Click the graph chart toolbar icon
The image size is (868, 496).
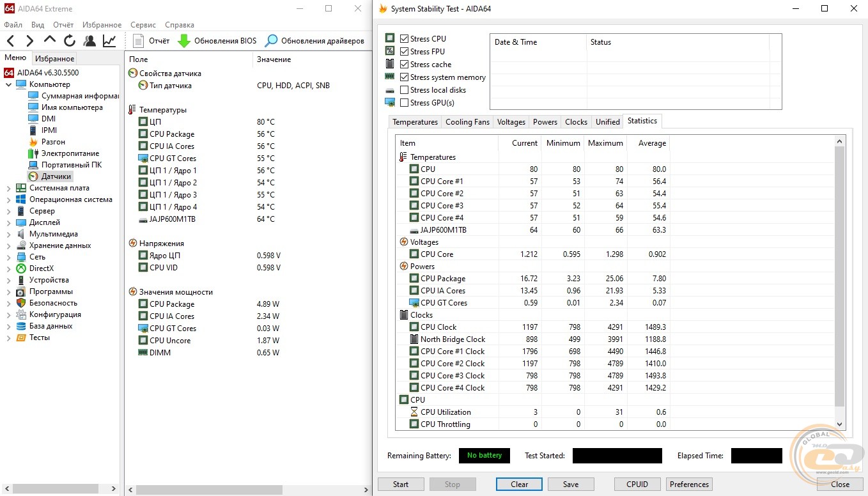(x=109, y=41)
